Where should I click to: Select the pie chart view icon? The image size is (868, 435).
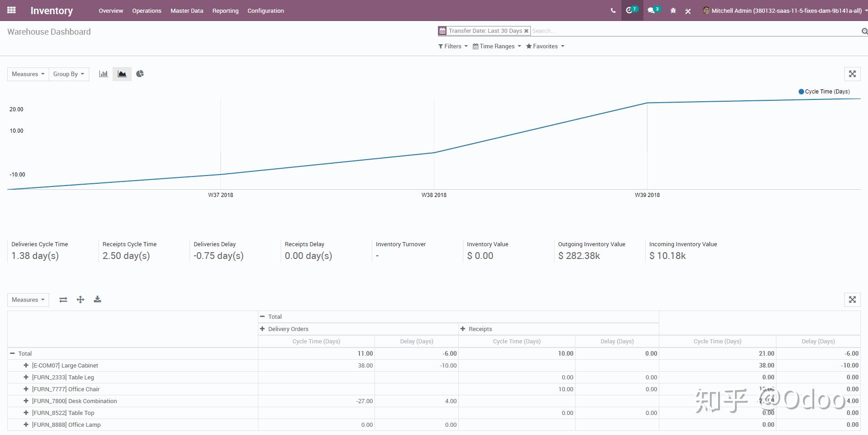click(x=140, y=73)
